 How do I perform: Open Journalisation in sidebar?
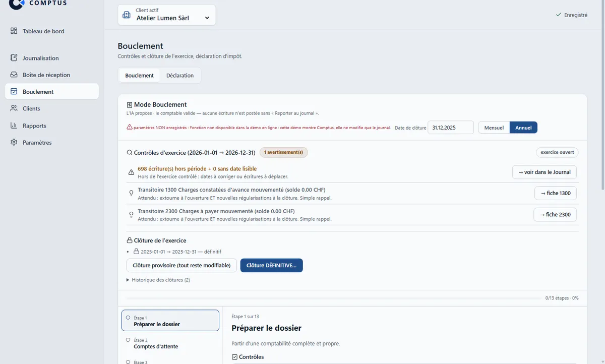(x=52, y=58)
